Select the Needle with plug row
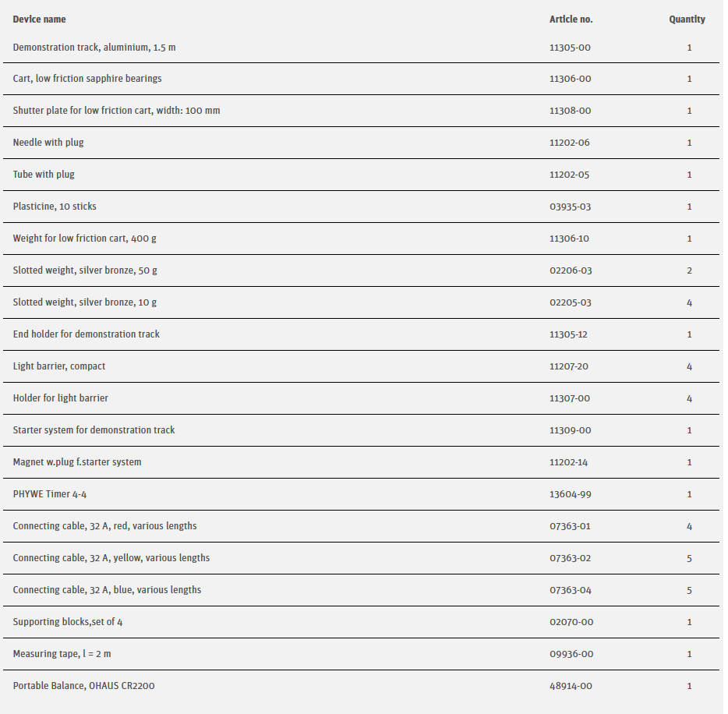The image size is (728, 714). click(x=48, y=143)
